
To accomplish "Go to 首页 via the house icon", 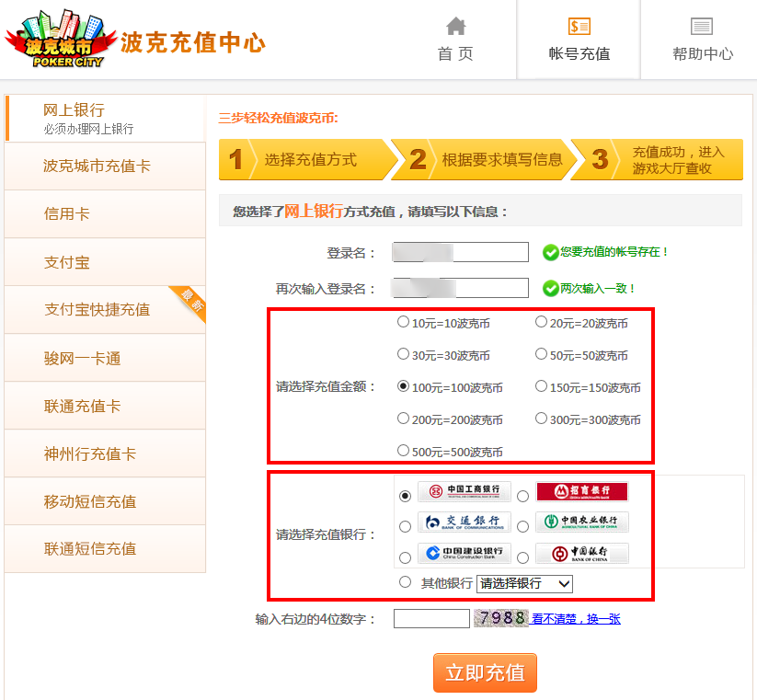I will pyautogui.click(x=455, y=26).
